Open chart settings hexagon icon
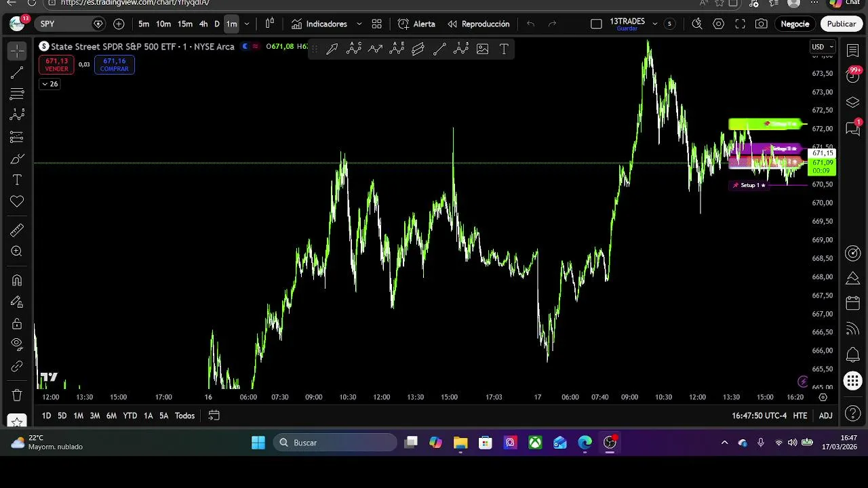Viewport: 868px width, 488px height. tap(719, 24)
